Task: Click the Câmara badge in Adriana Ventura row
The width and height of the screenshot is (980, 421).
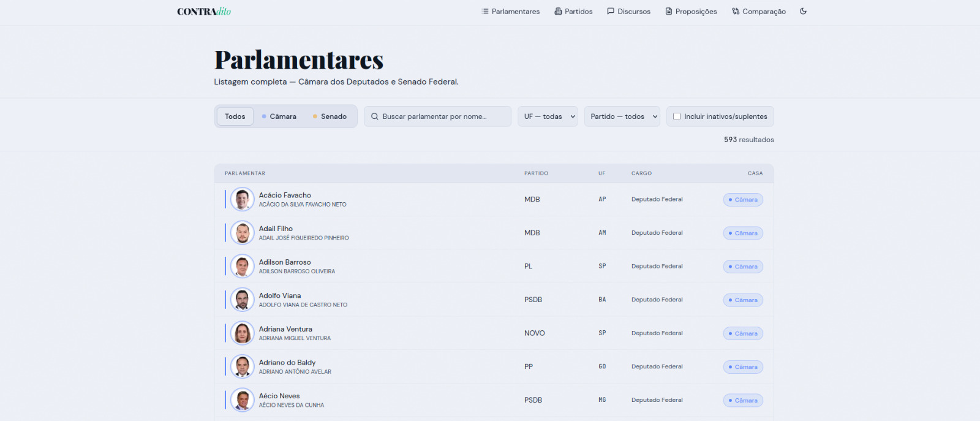Action: [x=743, y=333]
